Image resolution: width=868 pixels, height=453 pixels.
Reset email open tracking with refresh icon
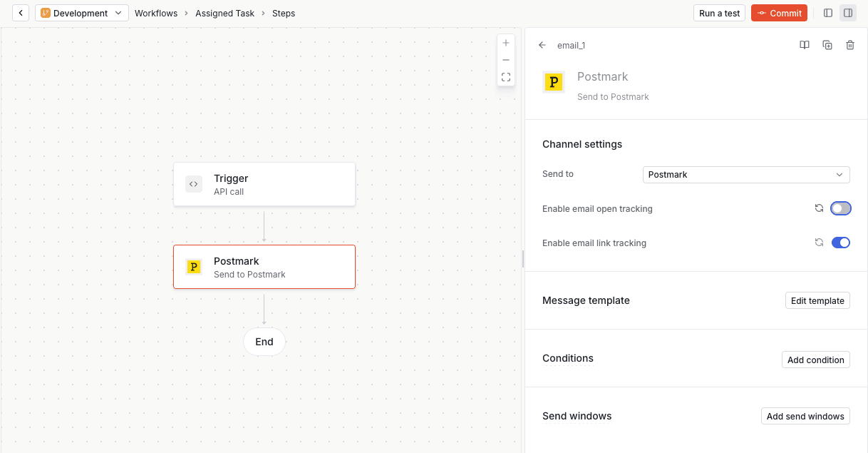(x=819, y=208)
